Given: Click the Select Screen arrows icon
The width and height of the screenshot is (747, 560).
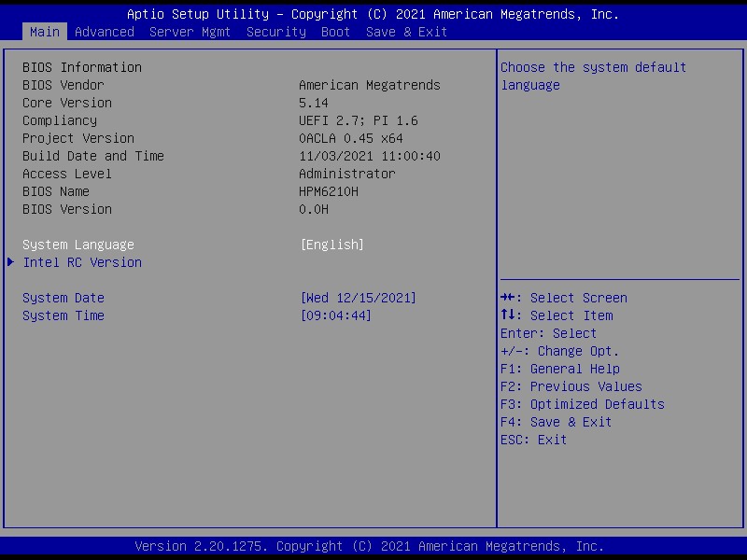Looking at the screenshot, I should coord(508,298).
